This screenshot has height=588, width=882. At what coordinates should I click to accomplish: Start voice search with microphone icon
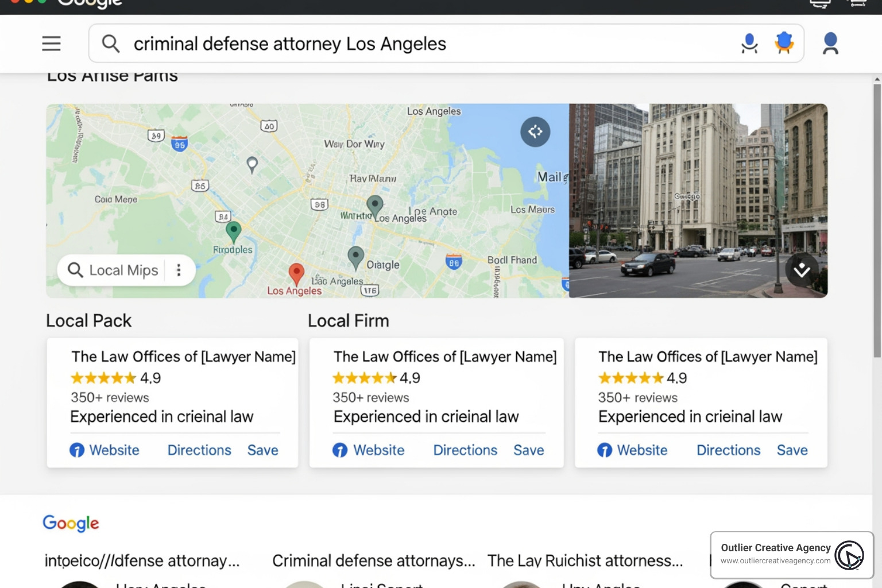[x=749, y=44]
